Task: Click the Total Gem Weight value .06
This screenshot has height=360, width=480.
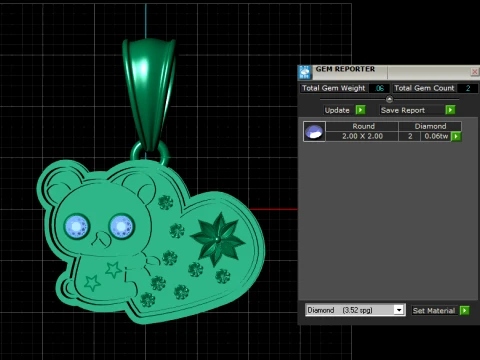Action: (x=379, y=88)
